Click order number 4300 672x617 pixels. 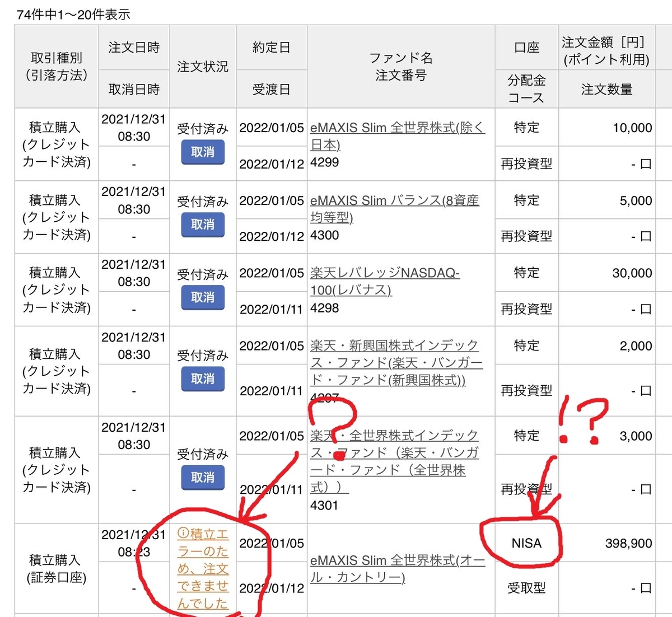click(x=325, y=235)
